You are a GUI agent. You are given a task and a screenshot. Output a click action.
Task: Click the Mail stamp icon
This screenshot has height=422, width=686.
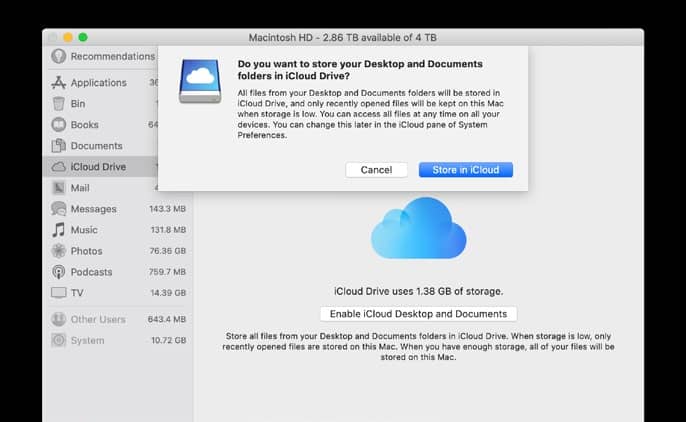tap(59, 188)
